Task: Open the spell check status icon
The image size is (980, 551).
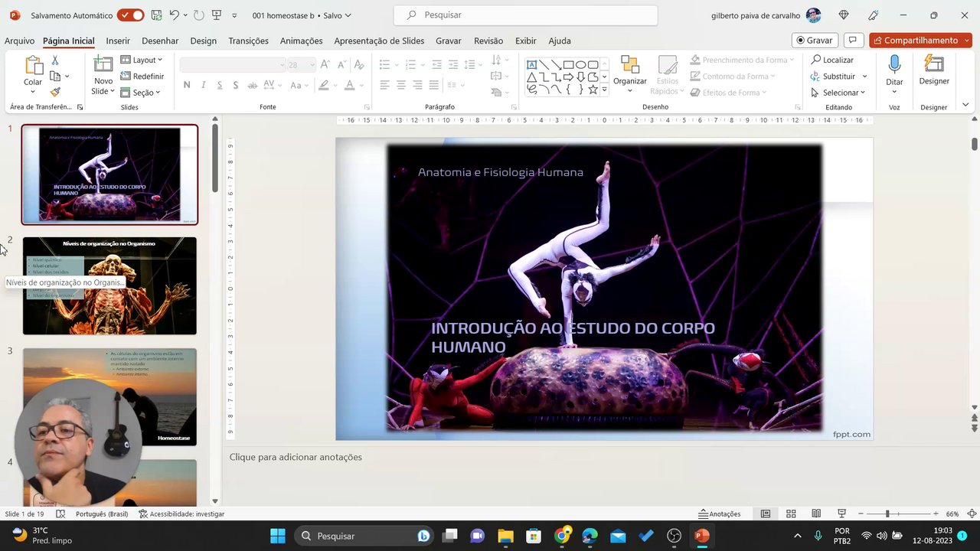Action: pyautogui.click(x=60, y=514)
